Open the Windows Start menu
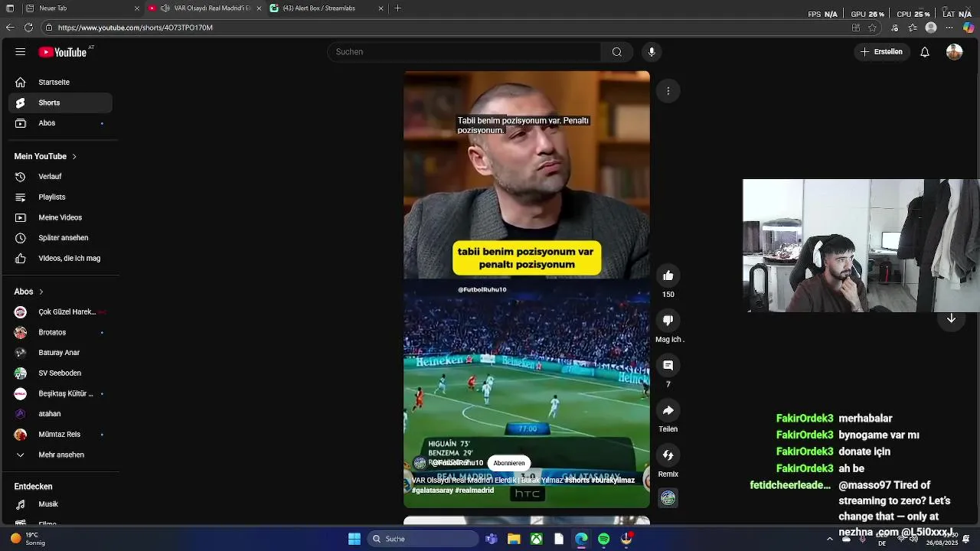 pyautogui.click(x=354, y=539)
